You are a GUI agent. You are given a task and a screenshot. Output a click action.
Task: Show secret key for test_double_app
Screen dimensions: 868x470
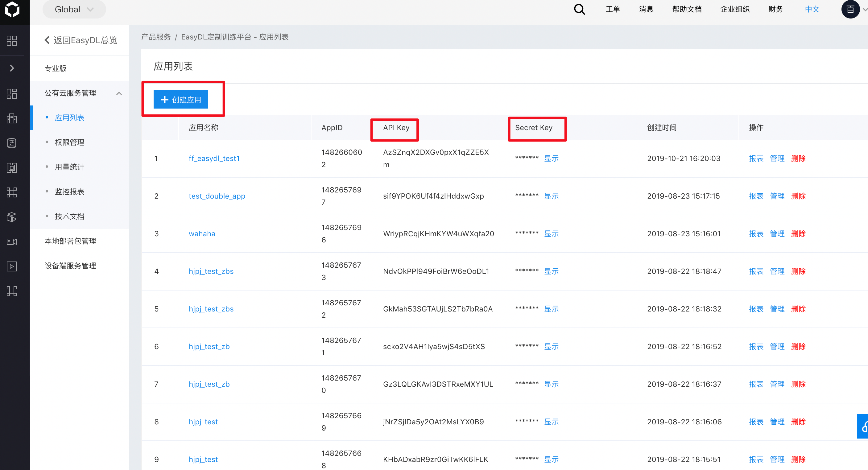(x=551, y=196)
